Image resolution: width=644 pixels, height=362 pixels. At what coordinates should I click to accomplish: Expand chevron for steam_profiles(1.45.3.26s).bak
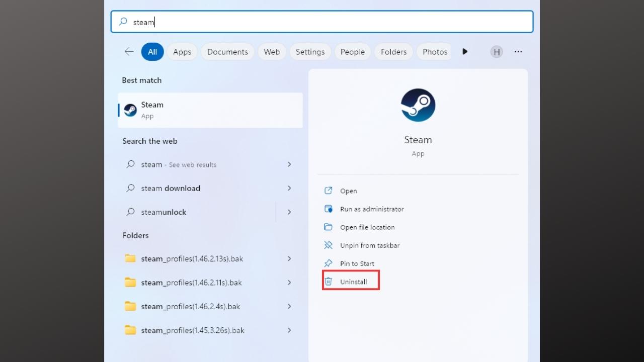tap(289, 330)
